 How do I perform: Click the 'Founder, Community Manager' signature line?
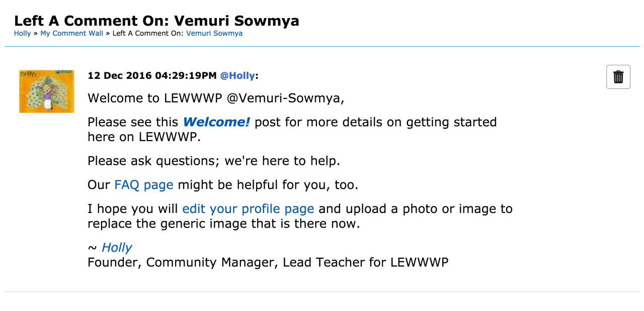pos(268,262)
